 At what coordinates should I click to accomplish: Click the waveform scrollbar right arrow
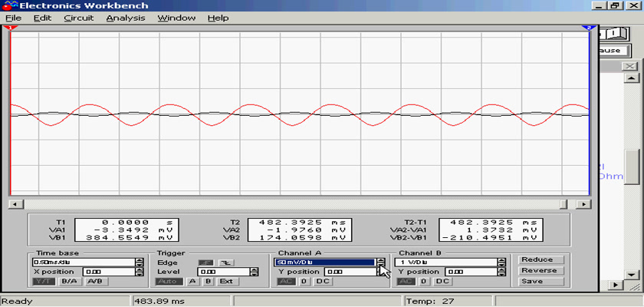[x=583, y=204]
